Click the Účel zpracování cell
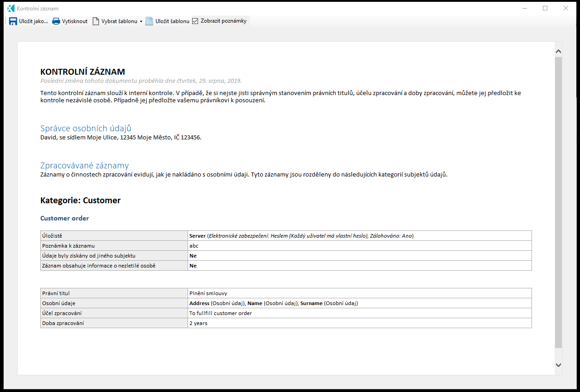 click(114, 313)
